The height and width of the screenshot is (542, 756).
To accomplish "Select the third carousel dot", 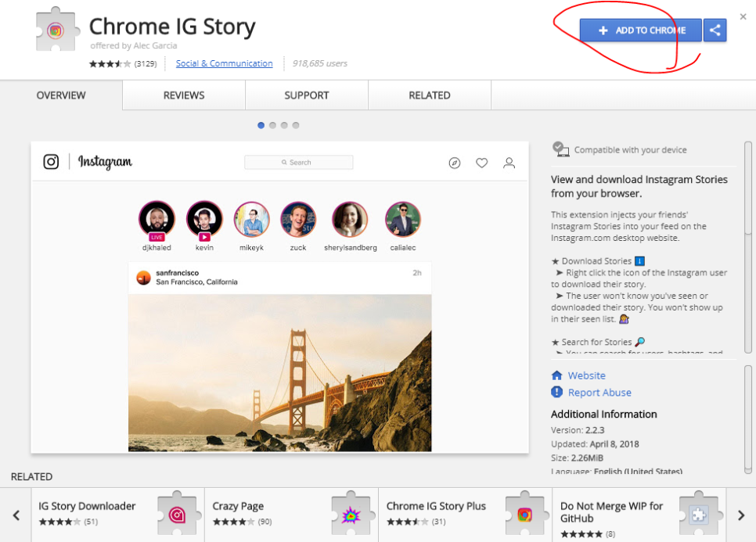I will click(284, 125).
